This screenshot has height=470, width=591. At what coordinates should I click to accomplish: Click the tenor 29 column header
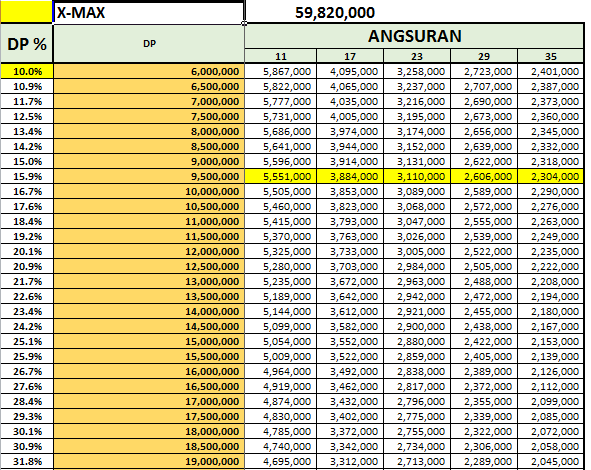click(484, 56)
